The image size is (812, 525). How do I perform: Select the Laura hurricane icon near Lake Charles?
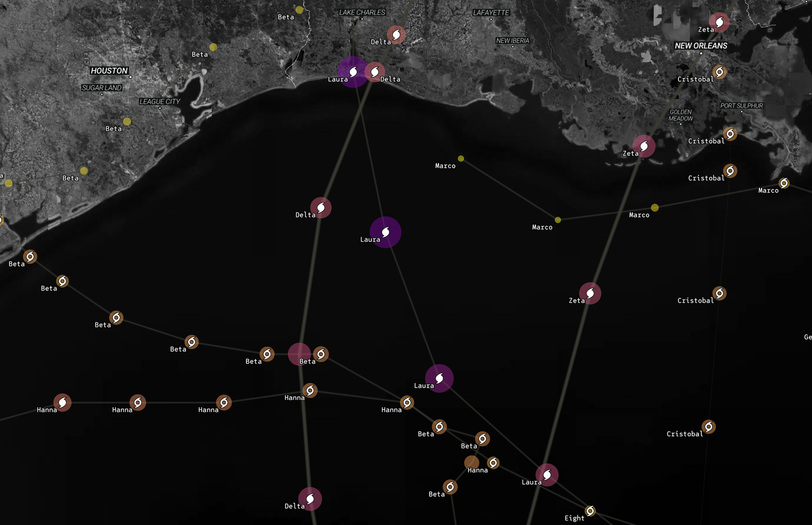(x=353, y=71)
